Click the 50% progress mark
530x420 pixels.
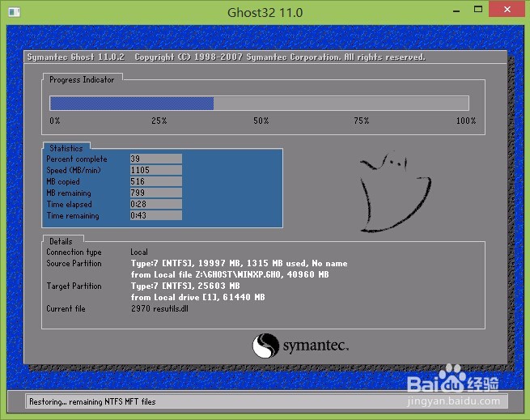coord(261,121)
